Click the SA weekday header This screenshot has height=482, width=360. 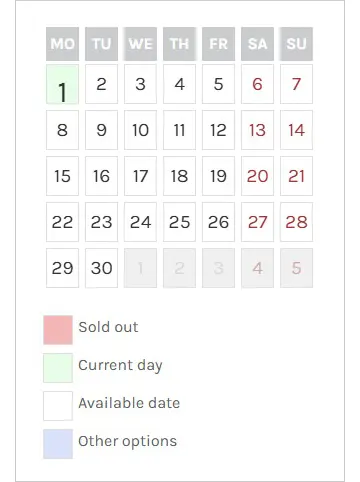point(257,44)
